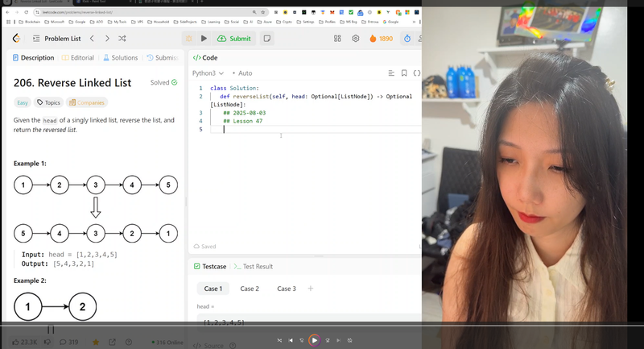Open the Python3 language dropdown
Screen dimensions: 644x349
pyautogui.click(x=208, y=73)
